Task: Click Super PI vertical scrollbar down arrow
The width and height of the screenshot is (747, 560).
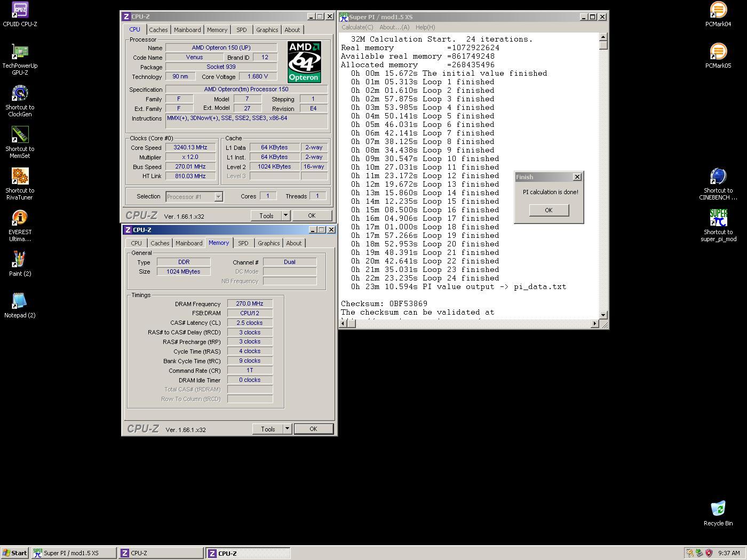Action: (603, 315)
